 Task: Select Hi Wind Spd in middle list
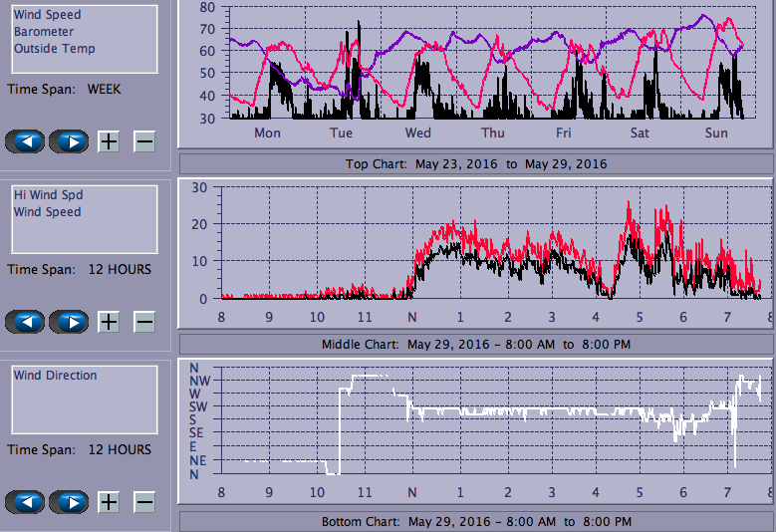49,195
